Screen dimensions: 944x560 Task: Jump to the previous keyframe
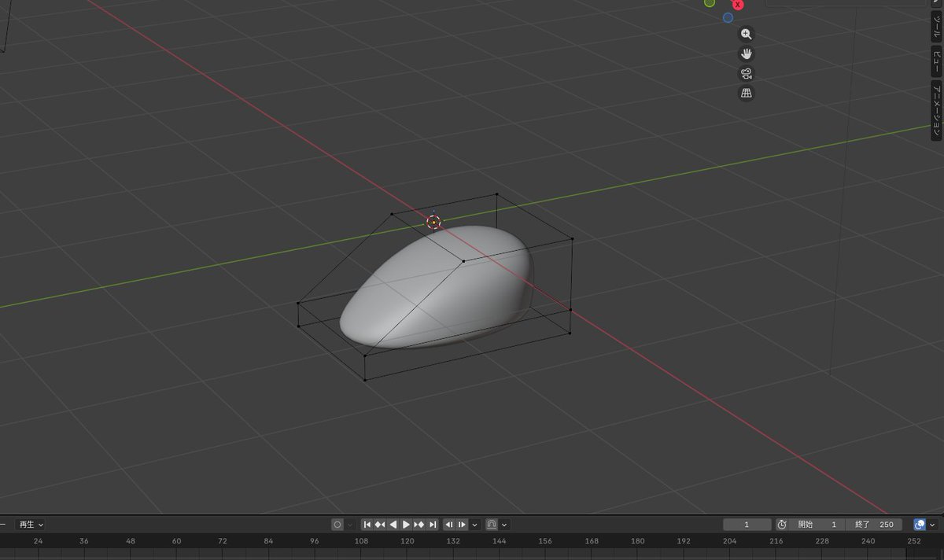click(380, 525)
